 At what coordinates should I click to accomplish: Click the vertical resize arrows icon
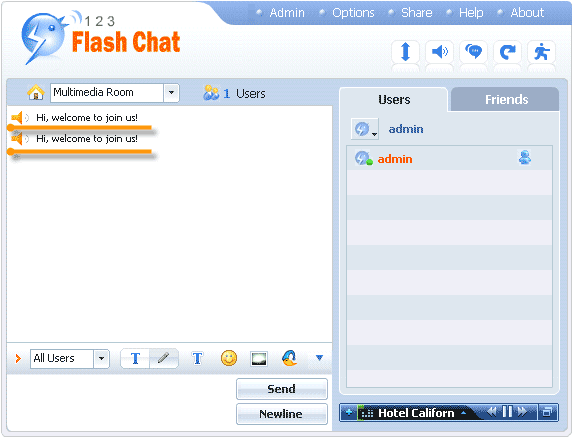pos(405,52)
